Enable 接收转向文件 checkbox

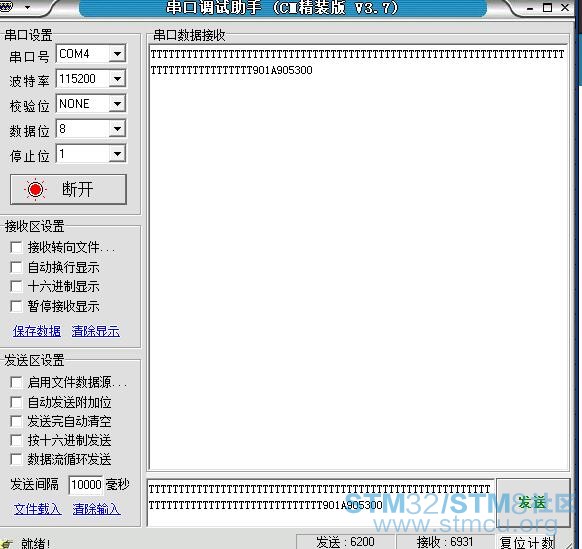[x=16, y=247]
